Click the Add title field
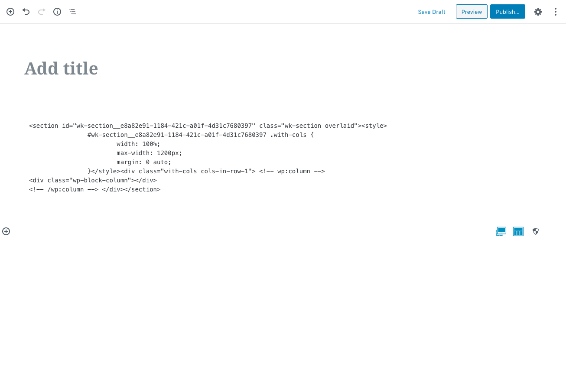This screenshot has width=566, height=392. point(283,68)
